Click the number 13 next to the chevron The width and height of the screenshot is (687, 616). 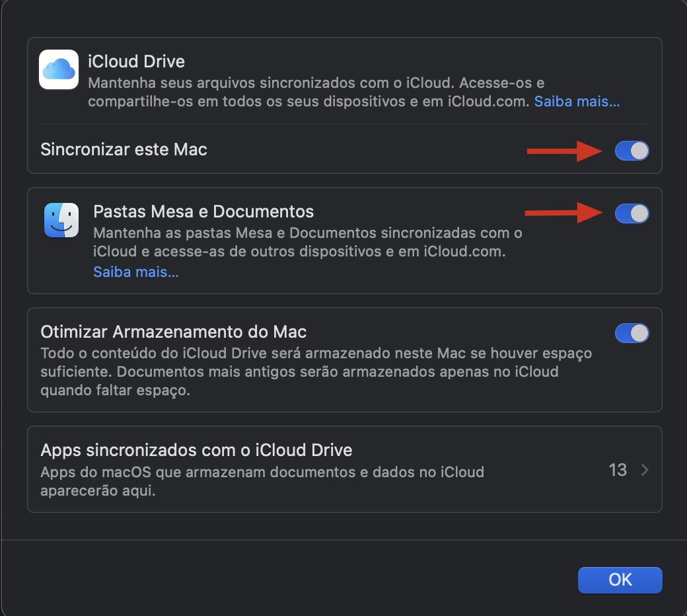tap(618, 469)
